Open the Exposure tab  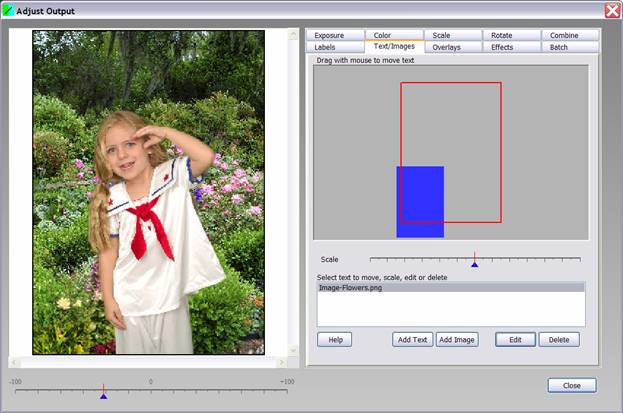pyautogui.click(x=335, y=35)
